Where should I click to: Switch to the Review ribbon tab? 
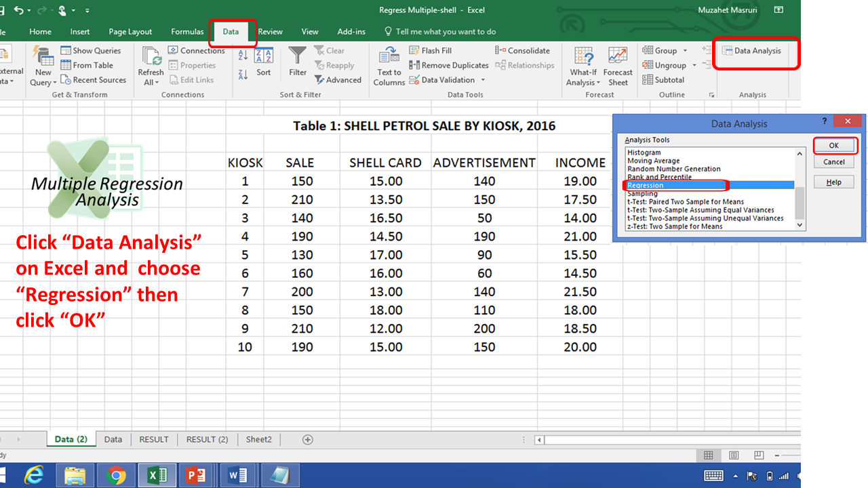pyautogui.click(x=271, y=31)
